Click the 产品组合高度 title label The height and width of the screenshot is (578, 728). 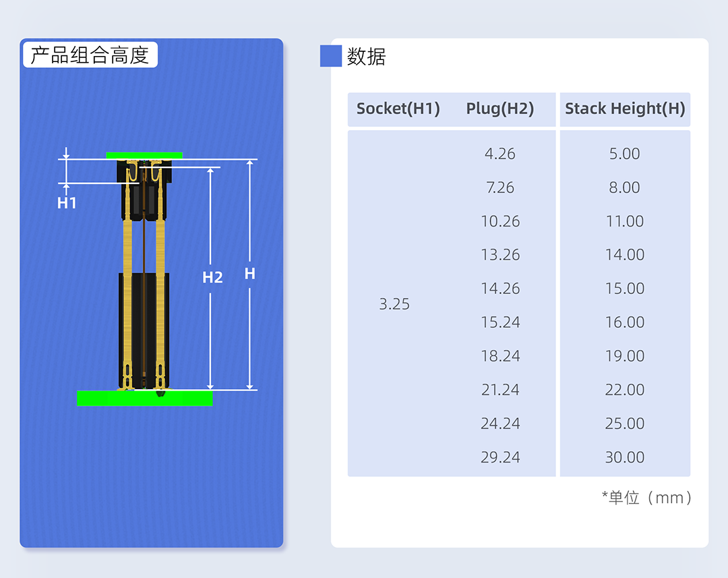90,55
